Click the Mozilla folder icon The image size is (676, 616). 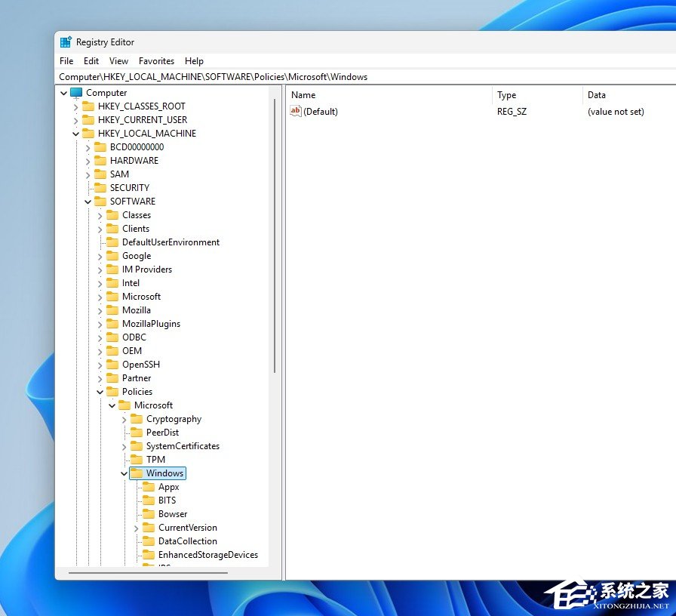[x=112, y=310]
